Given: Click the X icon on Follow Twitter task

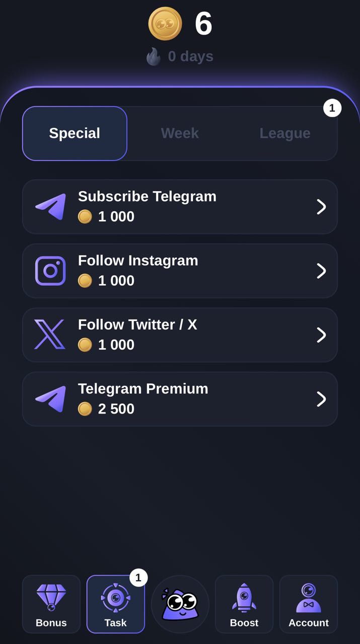Looking at the screenshot, I should pos(50,335).
